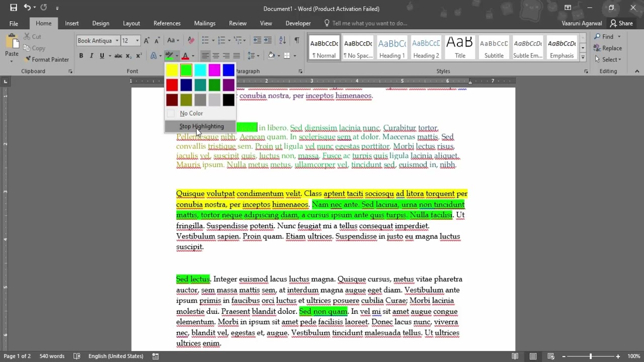Screen dimensions: 644x362
Task: Click the Grow Font size icon
Action: [x=146, y=40]
